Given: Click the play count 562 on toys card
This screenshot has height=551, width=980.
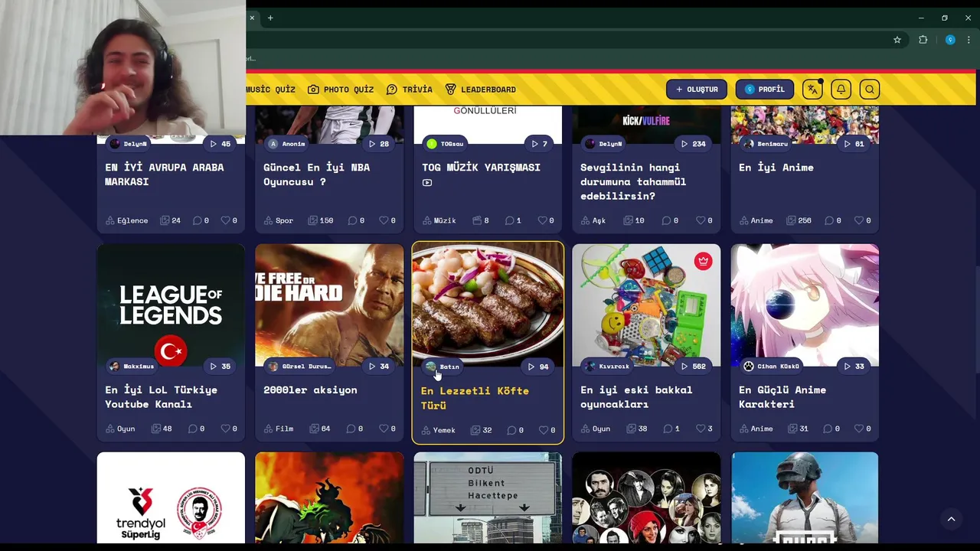Looking at the screenshot, I should (x=693, y=367).
